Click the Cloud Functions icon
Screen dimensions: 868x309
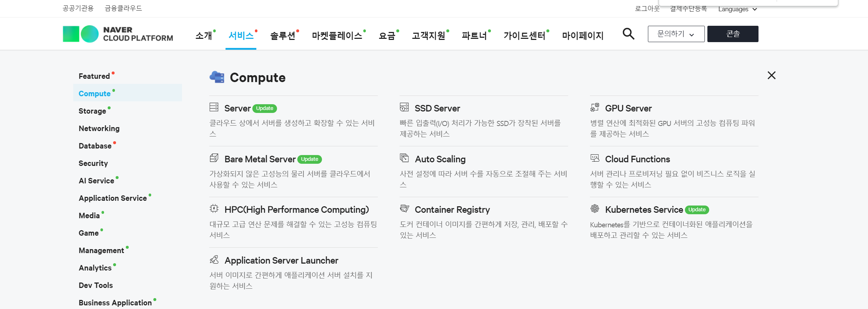[x=595, y=158]
